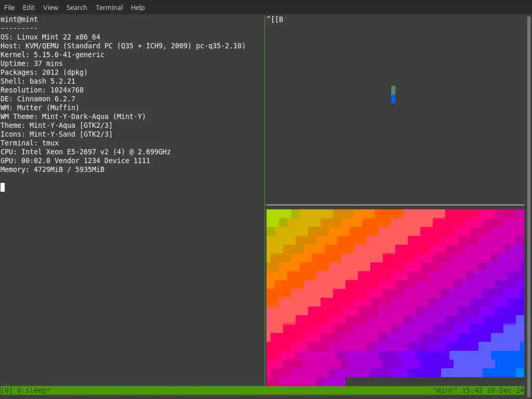
Task: Click the white block cursor in left pane
Action: pos(3,187)
